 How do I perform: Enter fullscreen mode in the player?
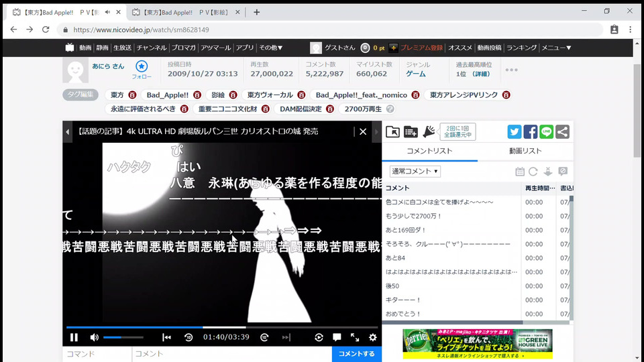[355, 337]
